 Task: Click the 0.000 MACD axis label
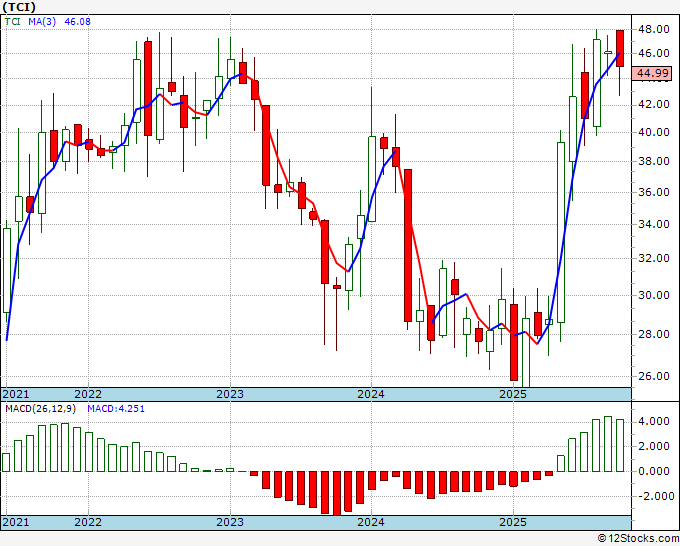[x=653, y=471]
